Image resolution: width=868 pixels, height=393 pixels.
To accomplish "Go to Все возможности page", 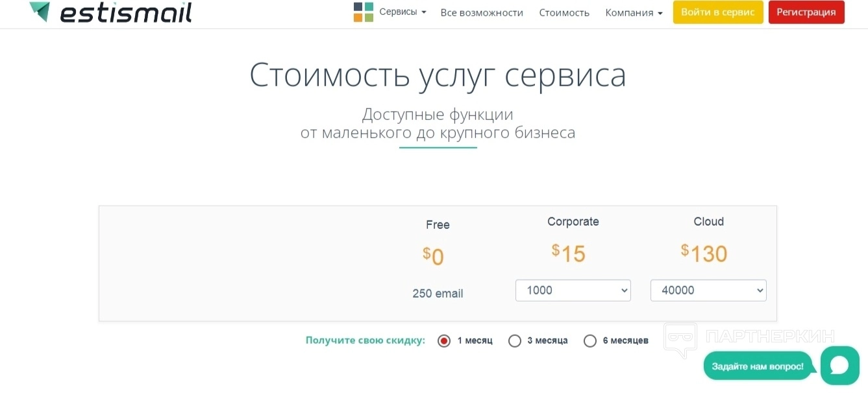I will 482,13.
